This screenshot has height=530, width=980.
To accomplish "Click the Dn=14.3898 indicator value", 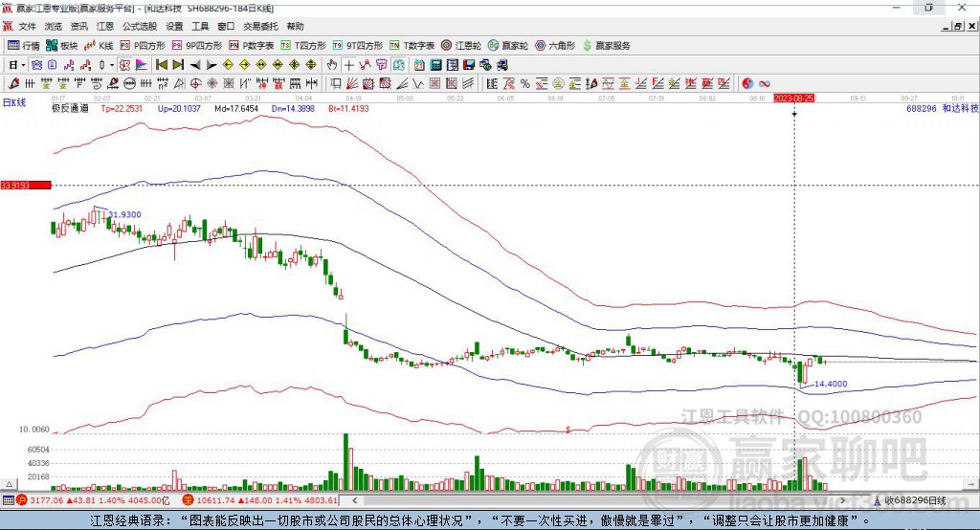I will coord(293,108).
